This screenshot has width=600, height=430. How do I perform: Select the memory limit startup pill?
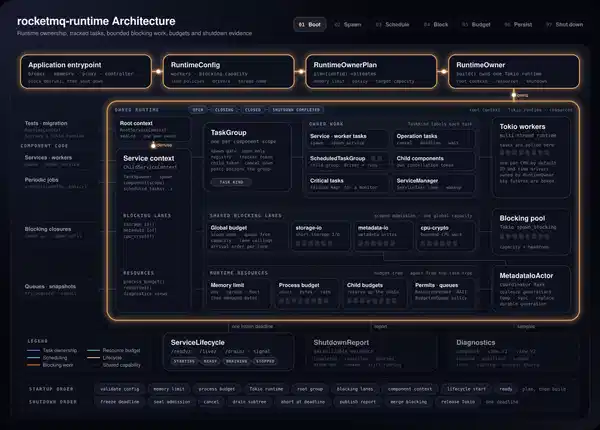pos(169,389)
